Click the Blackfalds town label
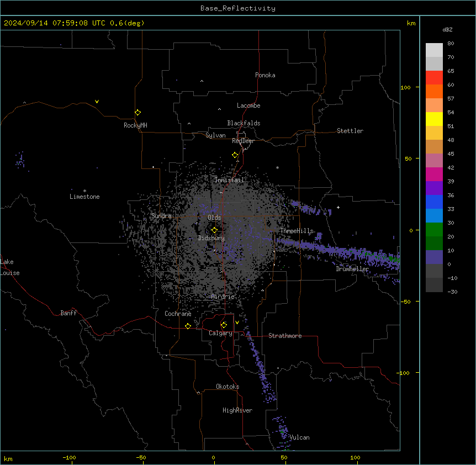Viewport: 476px width, 465px height. (244, 123)
